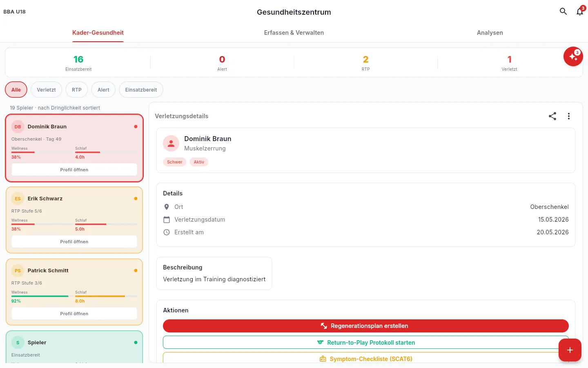588x368 pixels.
Task: Click person avatar in injury details header
Action: pyautogui.click(x=171, y=144)
